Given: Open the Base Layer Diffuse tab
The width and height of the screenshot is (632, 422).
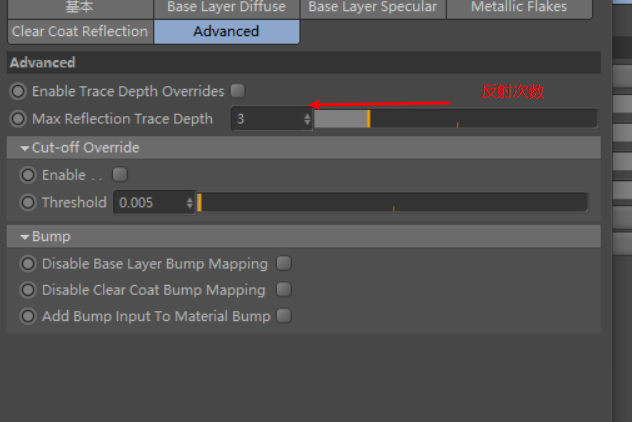Looking at the screenshot, I should (227, 8).
